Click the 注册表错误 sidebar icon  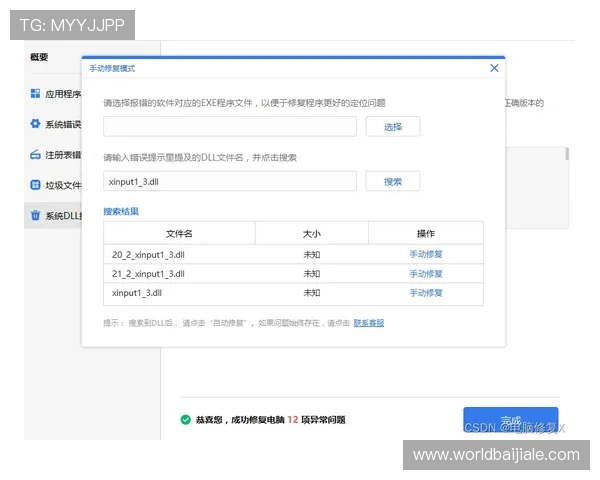click(35, 155)
